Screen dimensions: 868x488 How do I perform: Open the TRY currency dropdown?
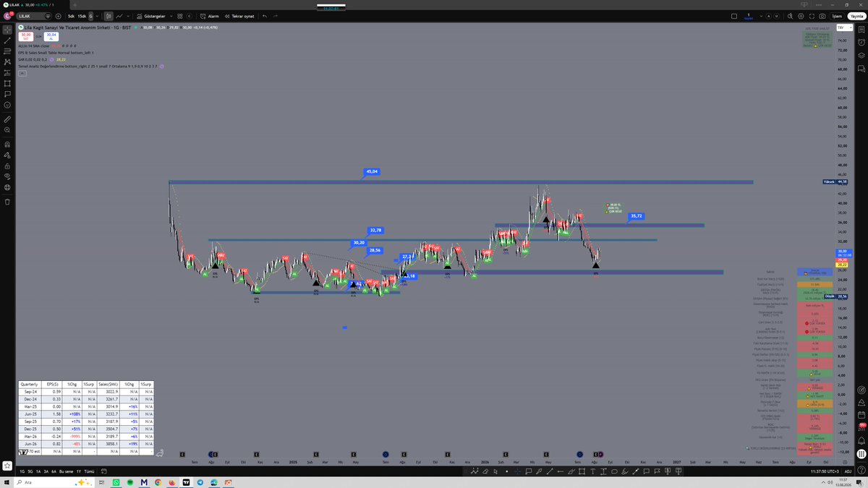tap(845, 27)
